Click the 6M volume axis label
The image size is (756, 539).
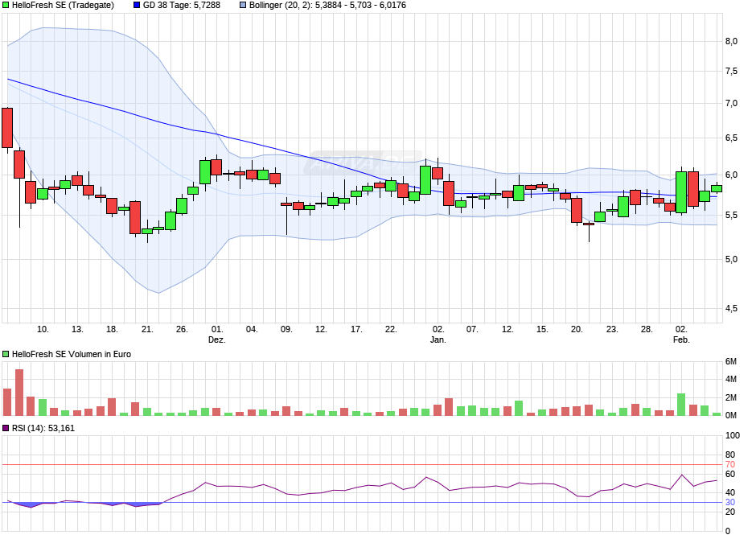(x=731, y=361)
